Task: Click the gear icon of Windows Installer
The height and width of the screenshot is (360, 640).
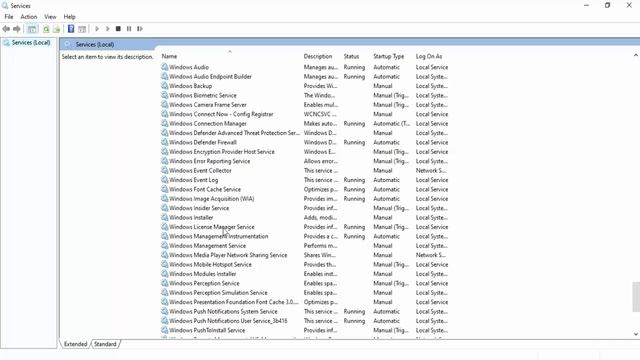Action: click(x=164, y=217)
